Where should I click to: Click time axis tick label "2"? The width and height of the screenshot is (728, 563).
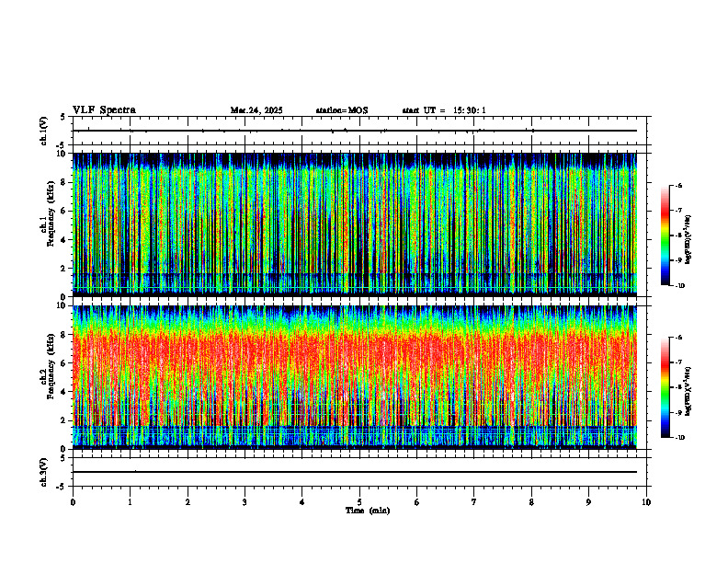tap(188, 502)
